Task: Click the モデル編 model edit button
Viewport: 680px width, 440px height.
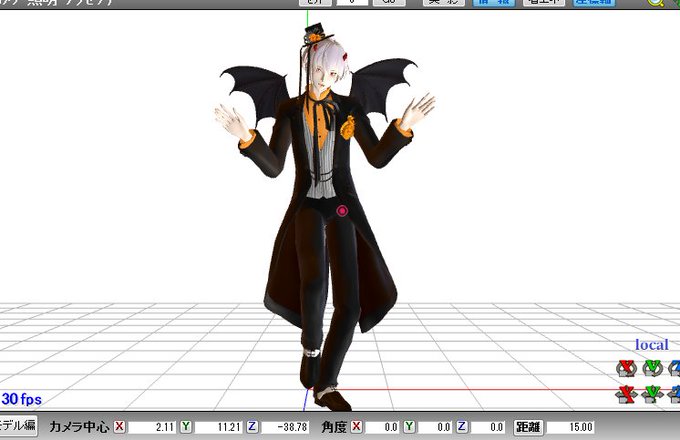Action: point(18,426)
